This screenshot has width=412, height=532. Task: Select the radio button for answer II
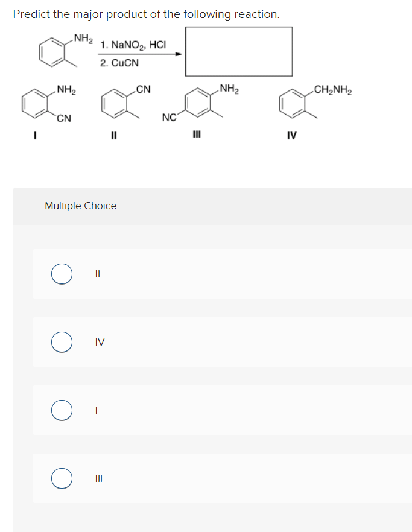tap(61, 274)
